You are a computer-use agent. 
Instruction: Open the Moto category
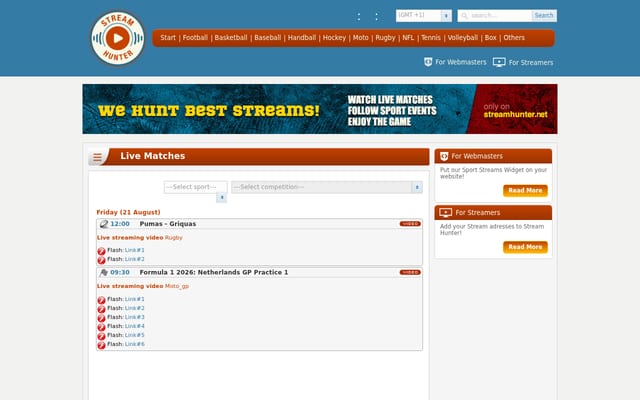pyautogui.click(x=360, y=38)
